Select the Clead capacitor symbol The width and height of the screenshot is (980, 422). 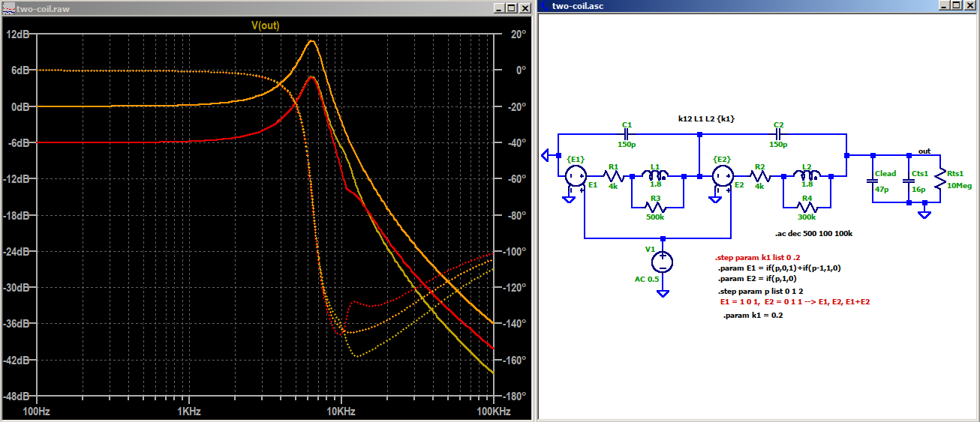pos(871,181)
